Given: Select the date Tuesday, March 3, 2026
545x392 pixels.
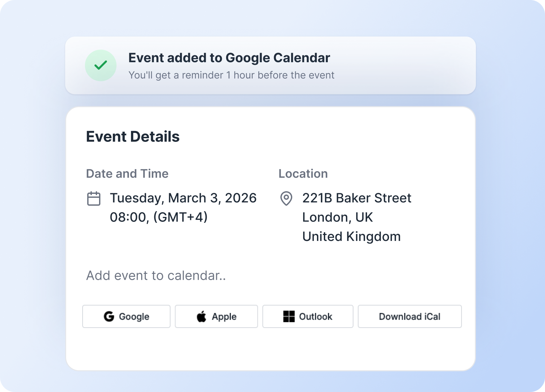Looking at the screenshot, I should [183, 197].
